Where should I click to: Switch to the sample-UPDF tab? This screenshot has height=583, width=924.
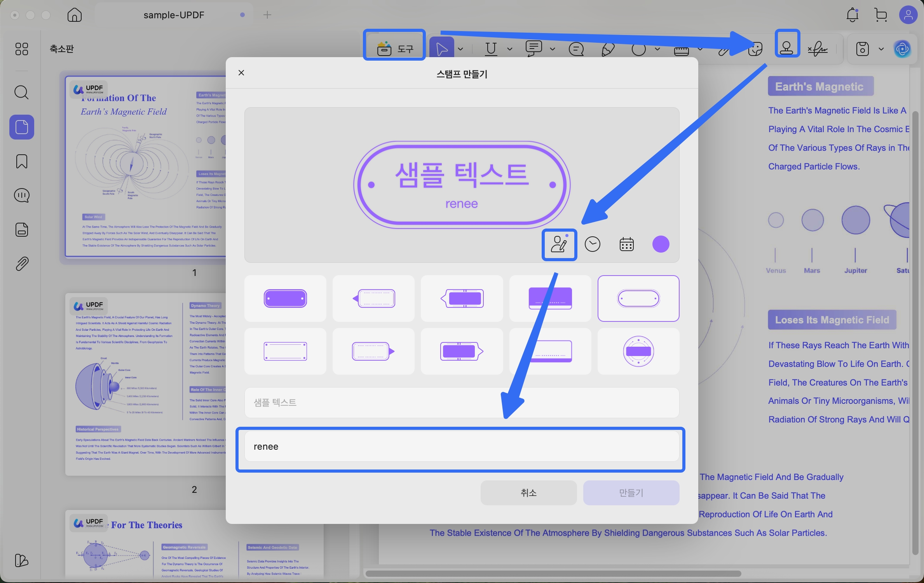pos(174,15)
